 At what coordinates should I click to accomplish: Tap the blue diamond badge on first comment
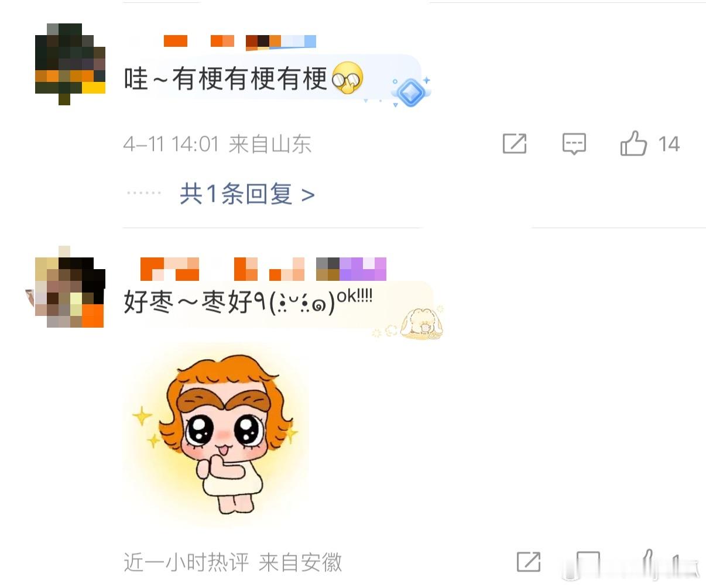click(411, 91)
